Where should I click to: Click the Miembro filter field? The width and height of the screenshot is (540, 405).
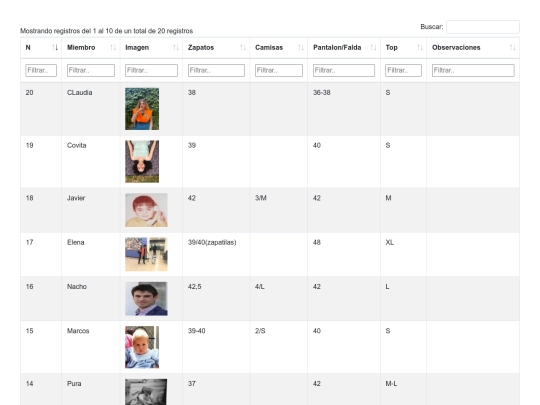tap(91, 70)
